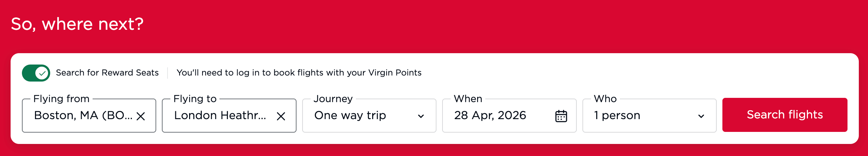The height and width of the screenshot is (156, 868).
Task: Click the 28 Apr, 2026 date
Action: pyautogui.click(x=490, y=116)
